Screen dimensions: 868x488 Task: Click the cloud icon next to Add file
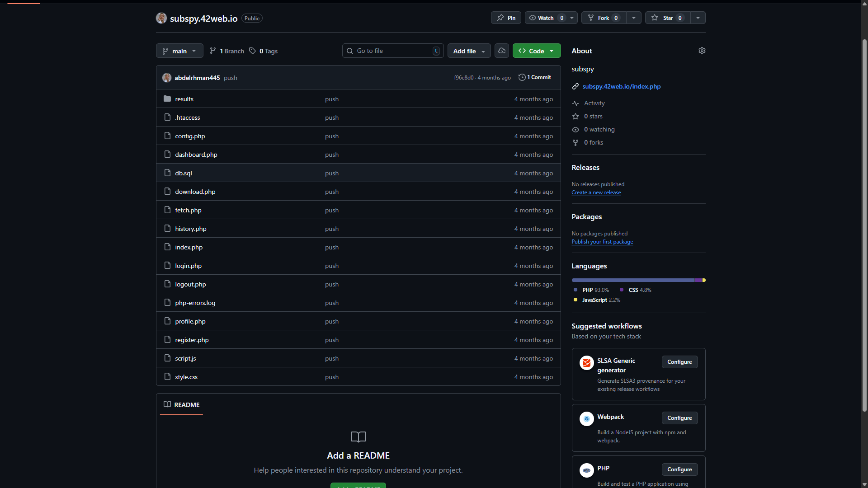coord(502,51)
